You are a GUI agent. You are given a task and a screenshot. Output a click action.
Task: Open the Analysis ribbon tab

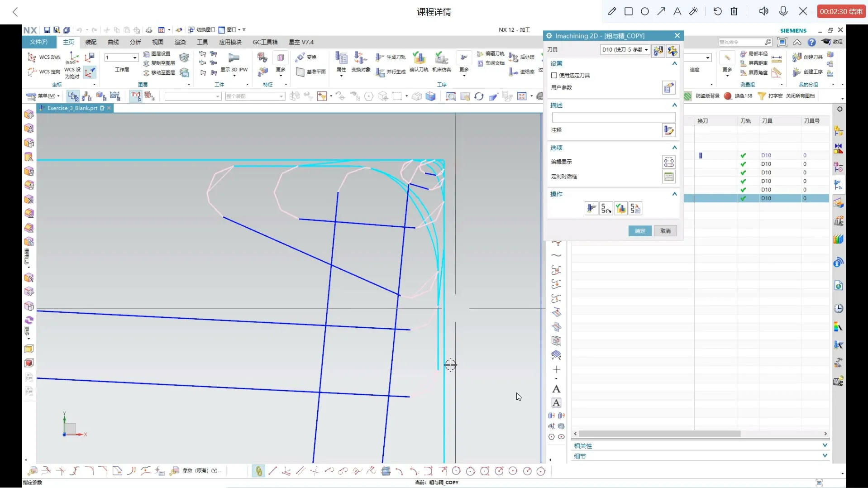(x=135, y=42)
